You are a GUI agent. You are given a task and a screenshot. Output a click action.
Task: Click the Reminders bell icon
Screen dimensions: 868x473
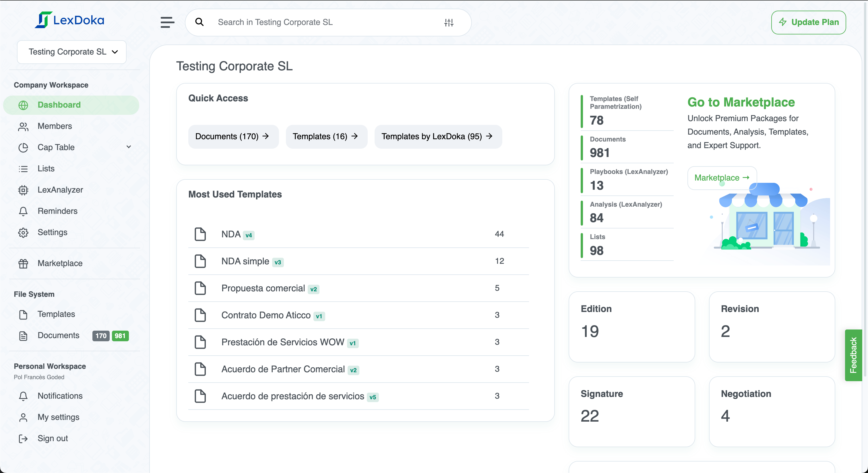pos(23,211)
